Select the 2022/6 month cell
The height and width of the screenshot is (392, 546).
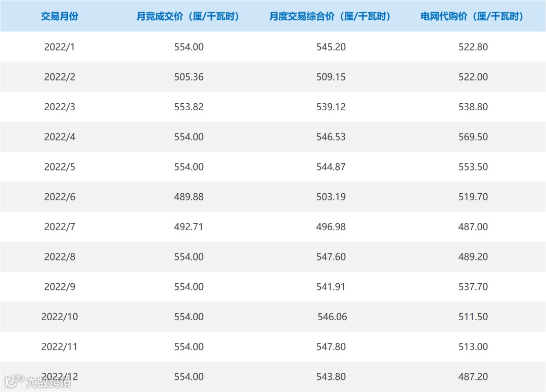pos(60,197)
